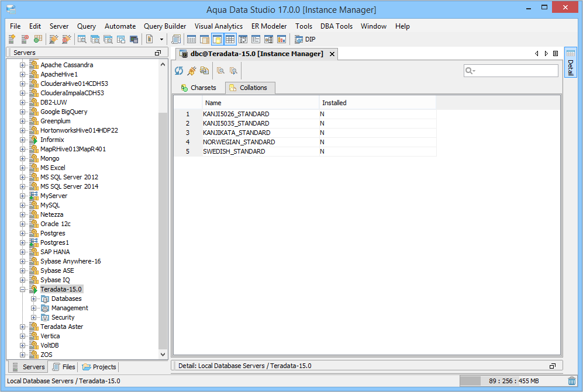The height and width of the screenshot is (392, 583).
Task: Select the SWEDISH_STANDARD collation
Action: (x=234, y=151)
